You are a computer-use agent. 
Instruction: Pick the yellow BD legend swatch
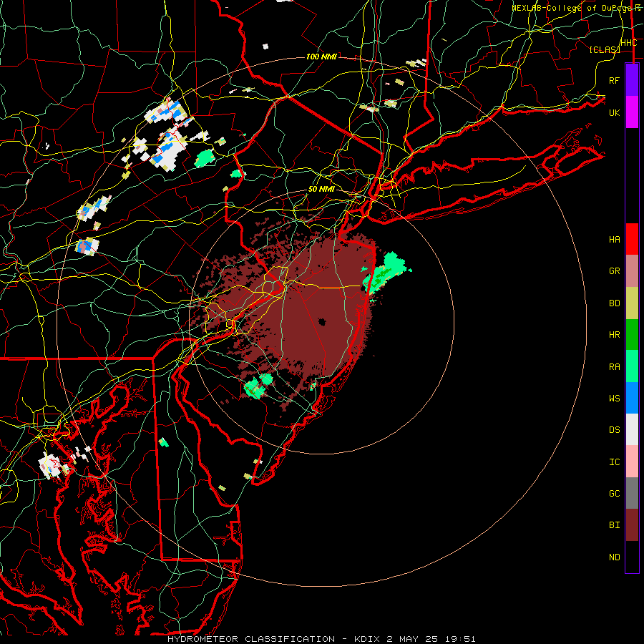tap(632, 303)
